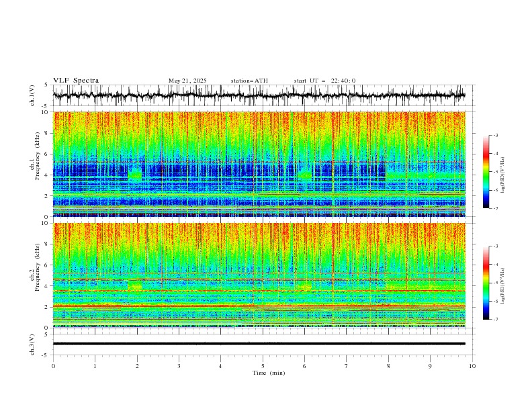532x411 pixels.
Task: Select the "start UT = 22:40:0" text
Action: point(324,81)
